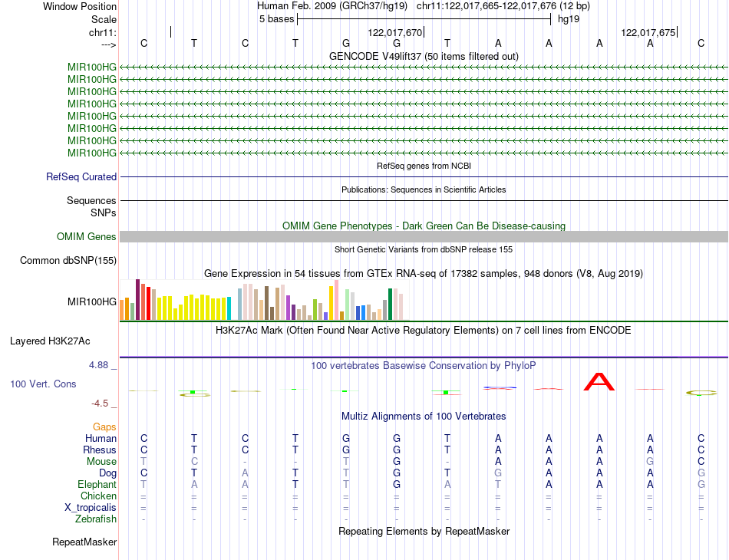The height and width of the screenshot is (560, 729).
Task: Click the Gaps row label
Action: (104, 427)
